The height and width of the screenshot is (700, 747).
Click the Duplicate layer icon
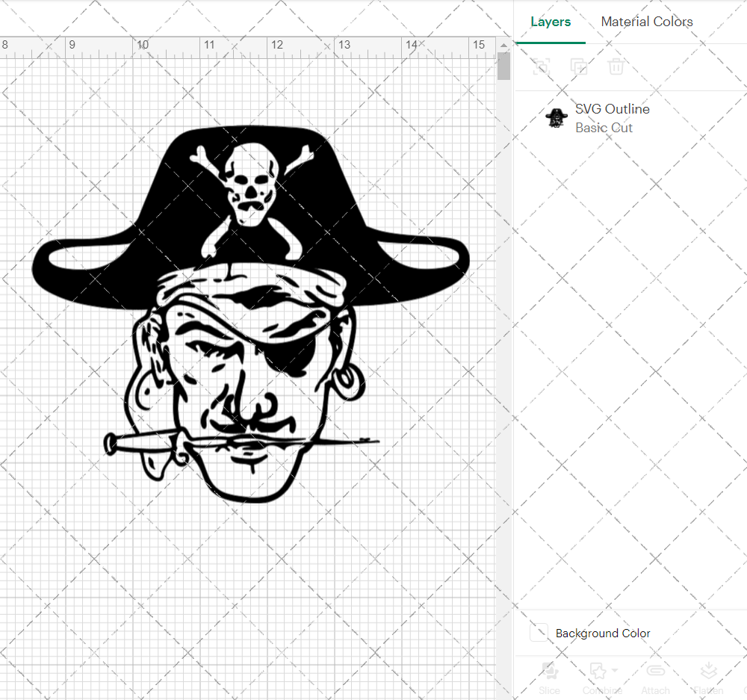click(578, 66)
